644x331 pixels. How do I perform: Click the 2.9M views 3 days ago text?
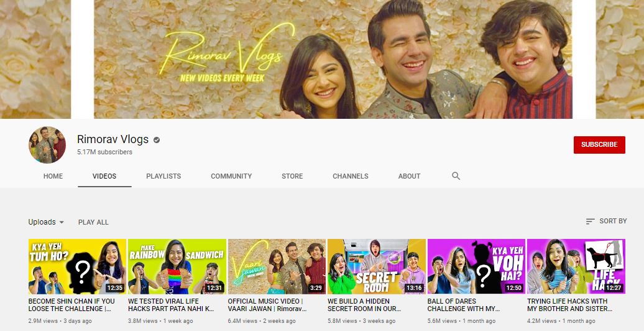pos(60,321)
